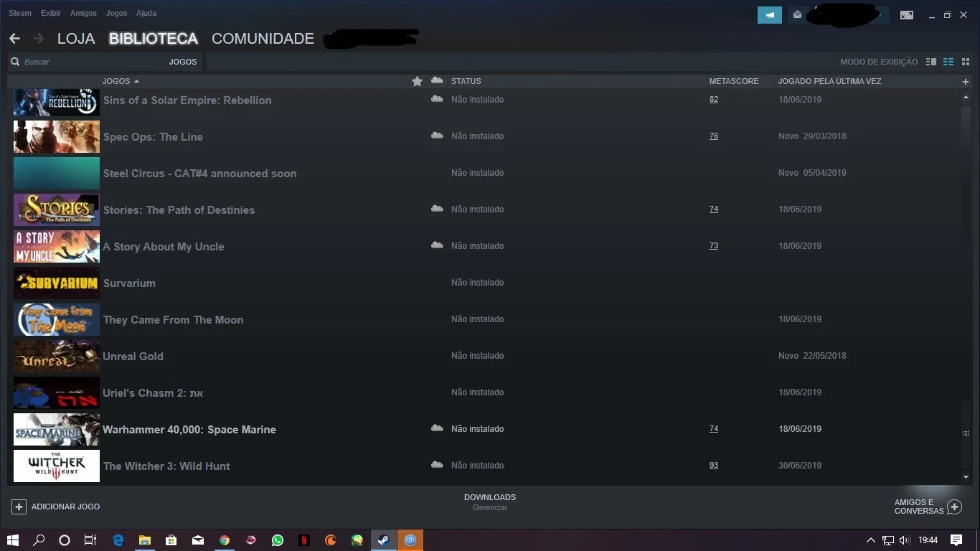Click cloud icon for The Witcher 3
Image resolution: width=980 pixels, height=551 pixels.
[437, 465]
